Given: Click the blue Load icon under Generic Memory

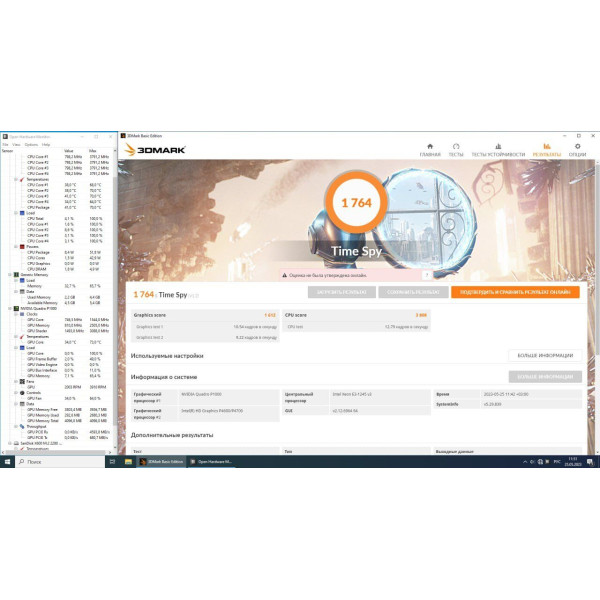Looking at the screenshot, I should coord(22,280).
